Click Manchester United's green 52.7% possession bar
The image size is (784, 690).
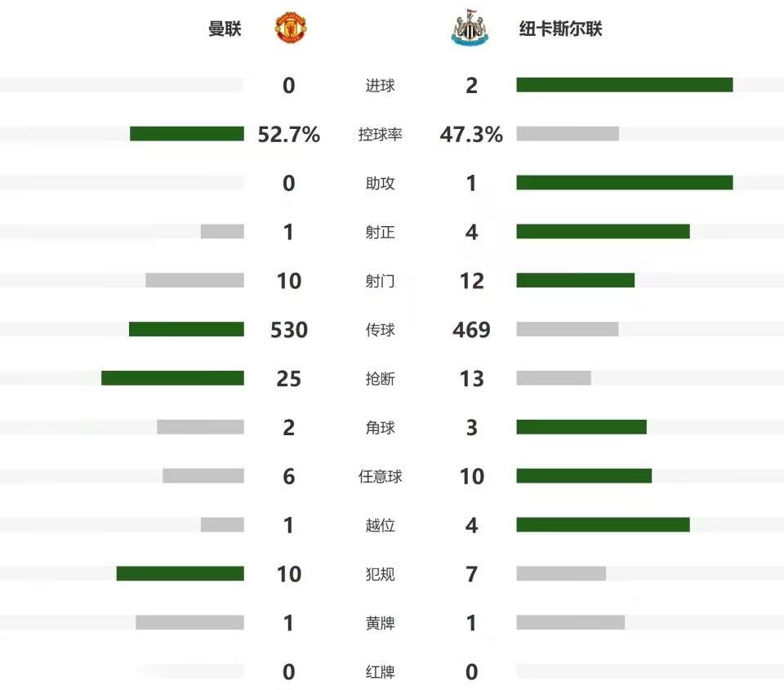click(187, 134)
